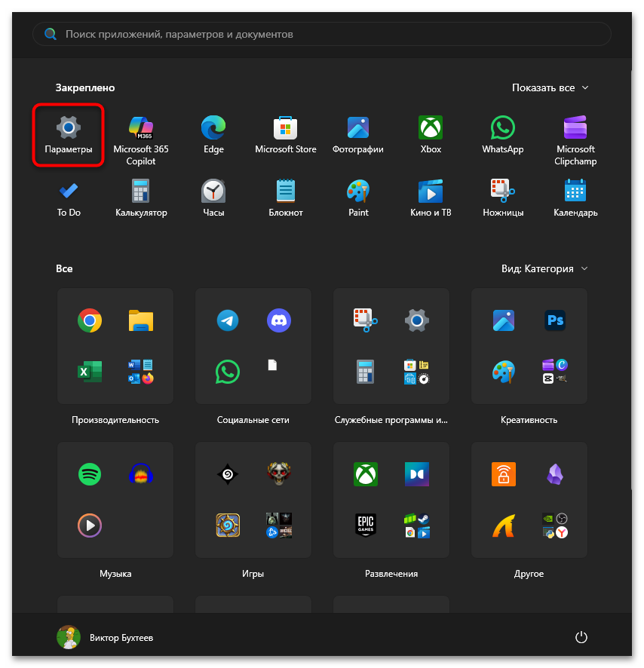Open Hearthstone in Игры group

point(228,525)
